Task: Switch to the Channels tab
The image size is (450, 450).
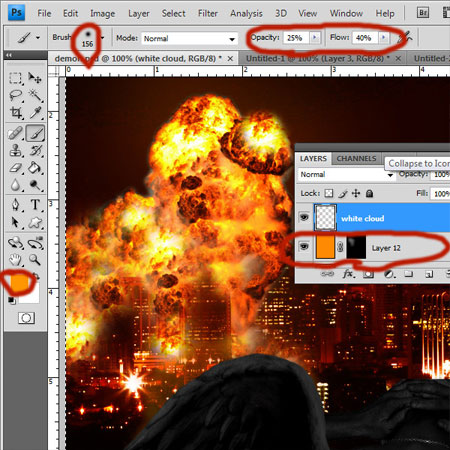Action: coord(356,158)
